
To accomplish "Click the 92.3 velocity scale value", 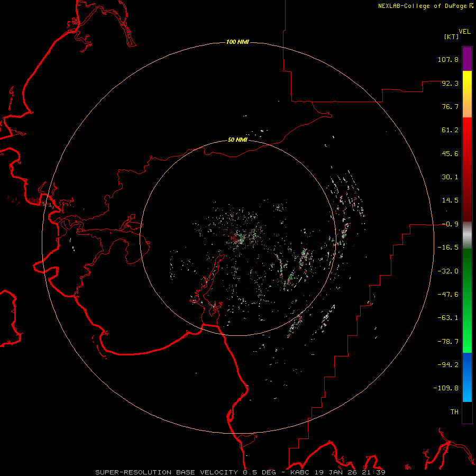I will (x=450, y=83).
